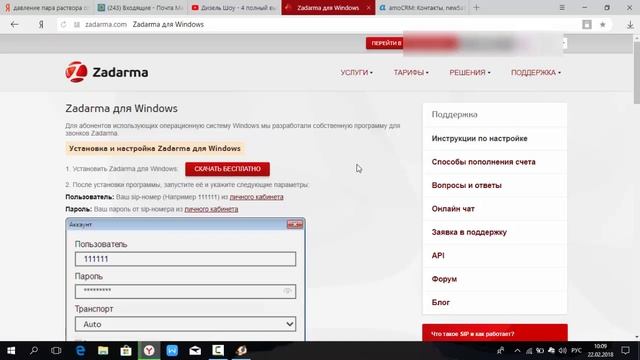Open Форум in the support sidebar
This screenshot has width=640, height=360.
tap(444, 279)
